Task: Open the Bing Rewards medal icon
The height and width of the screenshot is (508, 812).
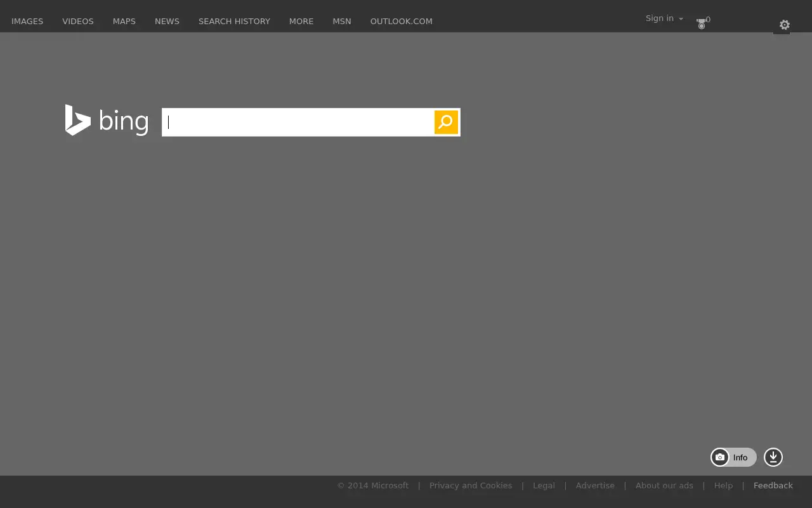Action: pyautogui.click(x=703, y=23)
